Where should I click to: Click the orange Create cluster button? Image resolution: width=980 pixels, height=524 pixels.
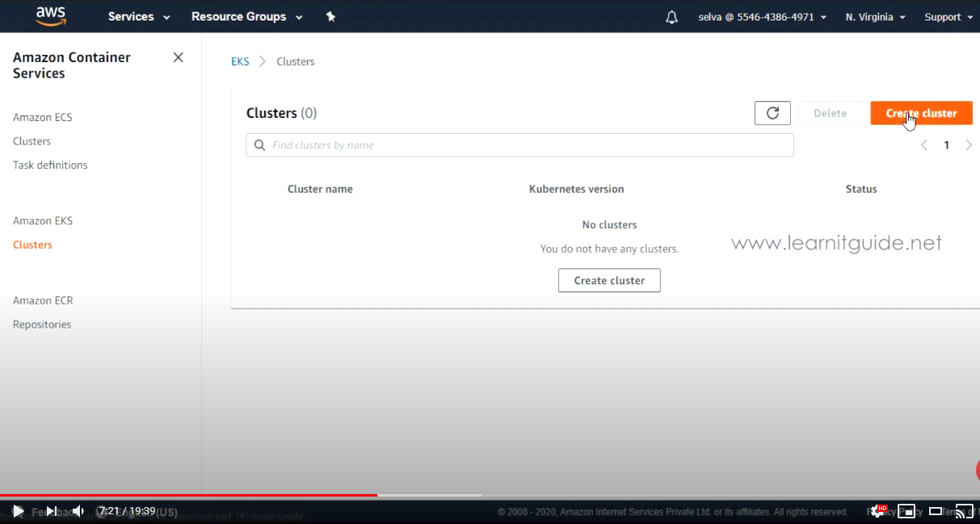click(x=921, y=113)
